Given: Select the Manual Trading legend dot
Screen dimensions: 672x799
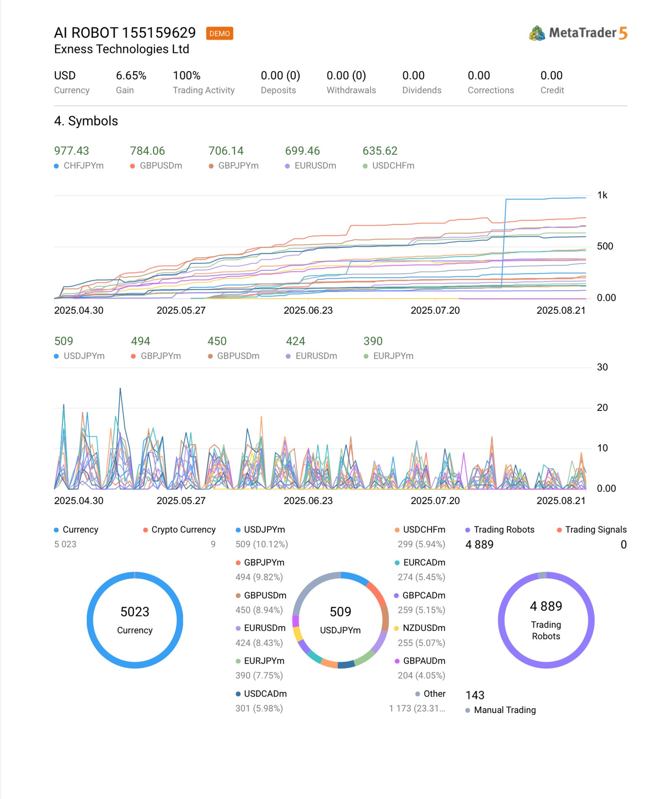Looking at the screenshot, I should point(467,710).
